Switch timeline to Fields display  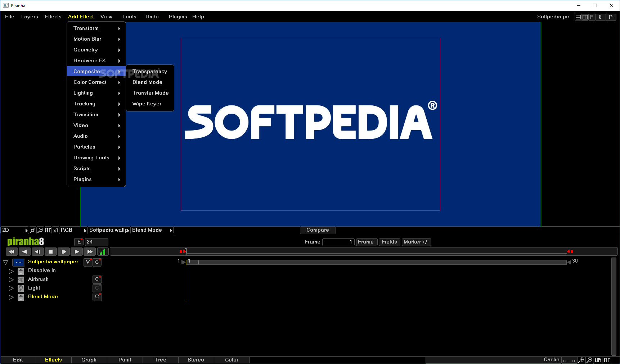[x=389, y=242]
